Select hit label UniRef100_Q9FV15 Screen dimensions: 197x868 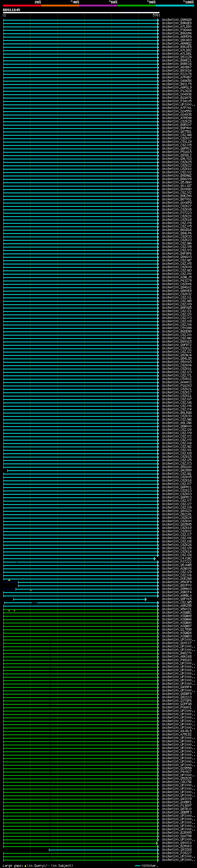click(177, 599)
